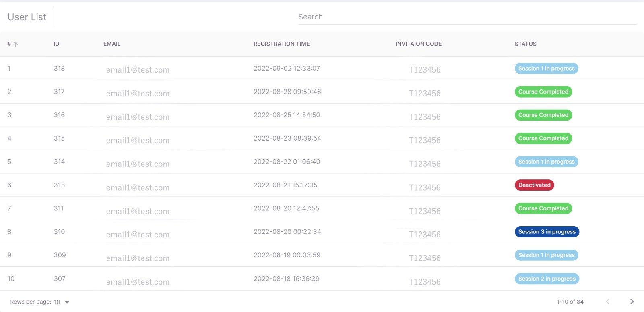Click the 1-10 of 84 pagination text

point(570,302)
